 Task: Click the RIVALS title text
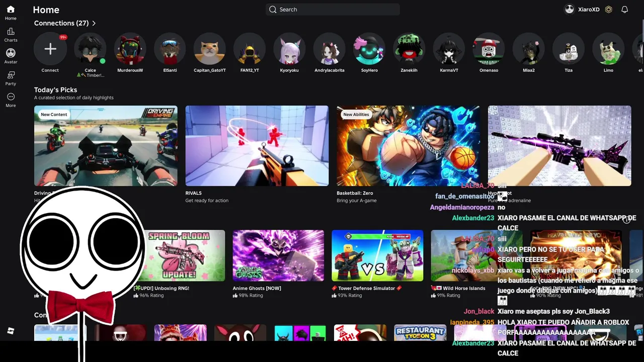click(x=193, y=193)
